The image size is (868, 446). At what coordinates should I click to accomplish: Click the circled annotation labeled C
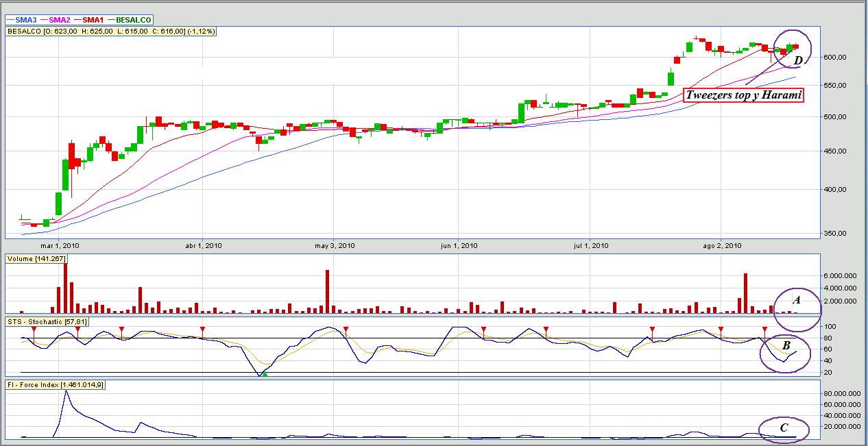click(x=784, y=429)
